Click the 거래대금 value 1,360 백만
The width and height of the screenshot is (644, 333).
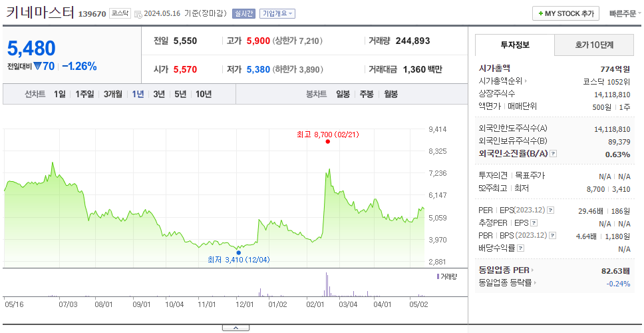[x=422, y=69]
